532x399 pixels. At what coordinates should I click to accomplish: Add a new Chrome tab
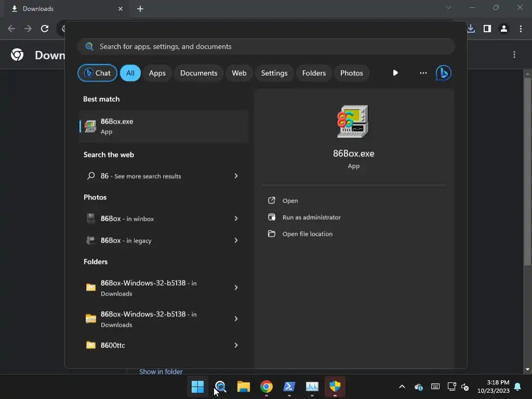point(140,9)
